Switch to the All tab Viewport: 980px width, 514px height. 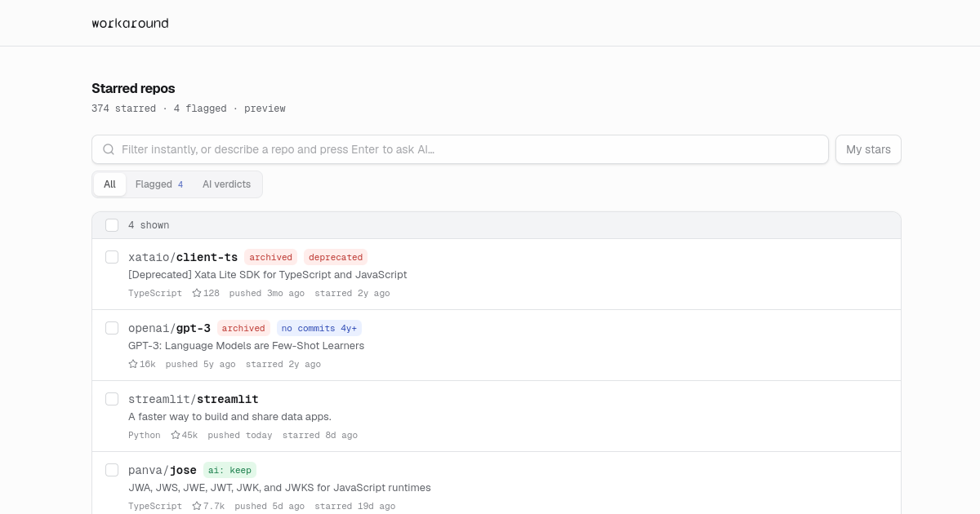tap(109, 184)
